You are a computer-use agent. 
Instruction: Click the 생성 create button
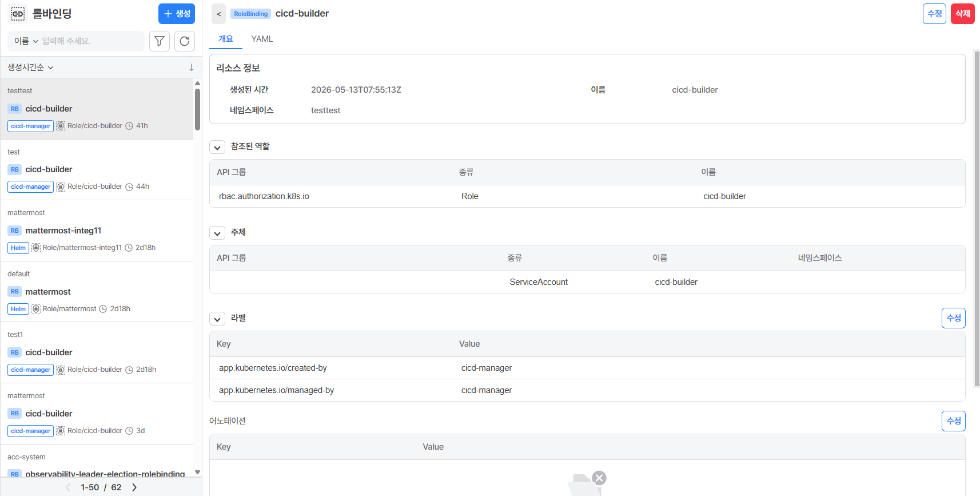177,14
